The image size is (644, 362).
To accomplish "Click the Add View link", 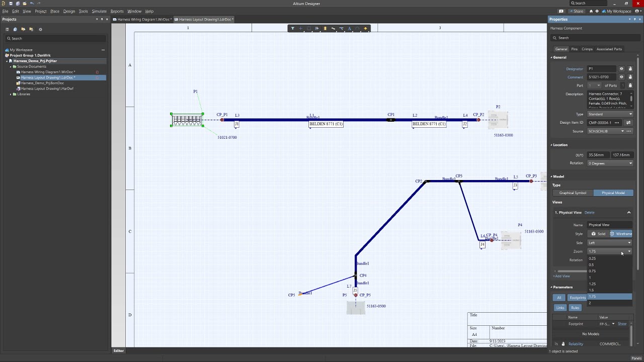I will 562,276.
